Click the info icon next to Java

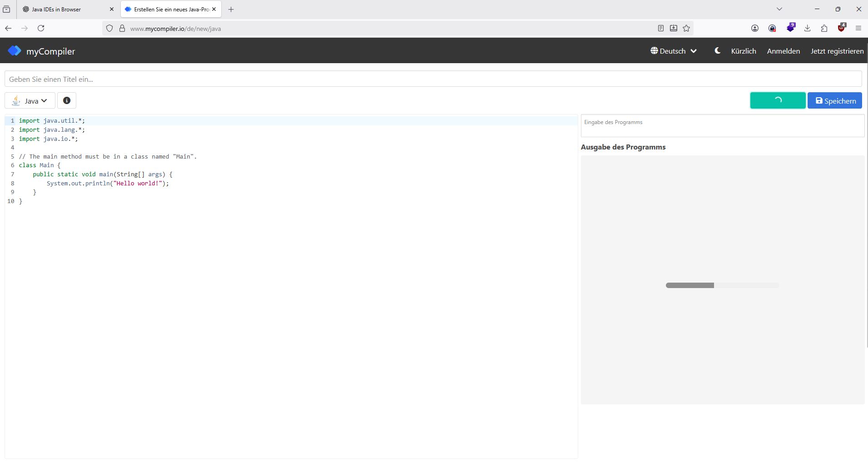67,101
